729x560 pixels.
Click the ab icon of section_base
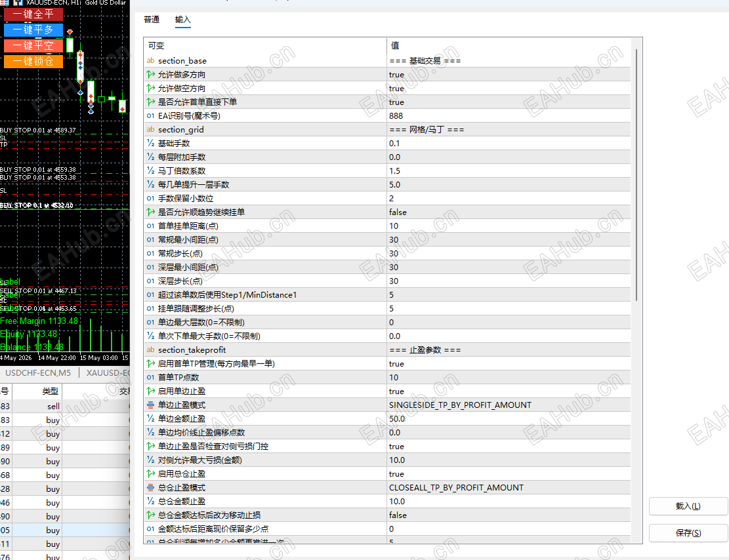(151, 60)
